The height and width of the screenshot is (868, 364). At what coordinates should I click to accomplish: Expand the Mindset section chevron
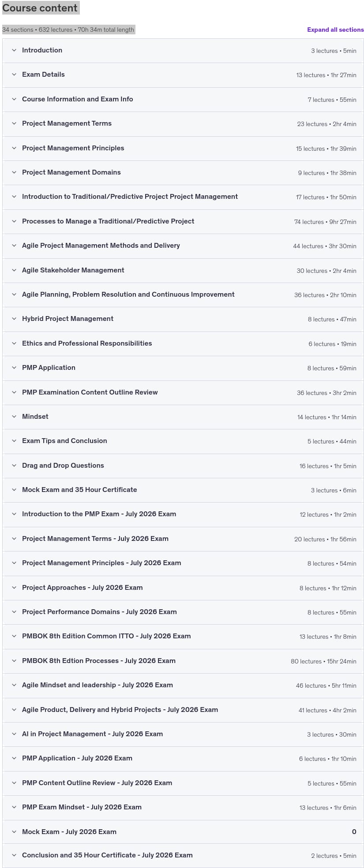(x=14, y=417)
